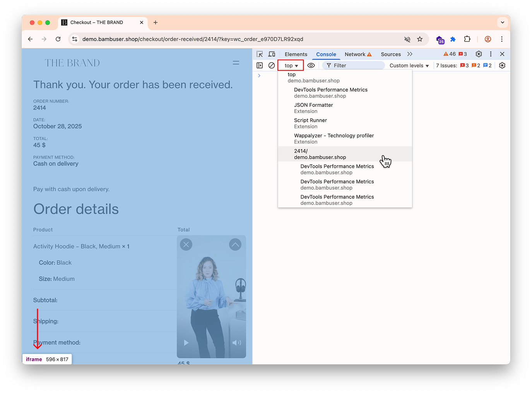The height and width of the screenshot is (393, 532).
Task: Unmute the tab via the muted speaker icon
Action: point(407,39)
